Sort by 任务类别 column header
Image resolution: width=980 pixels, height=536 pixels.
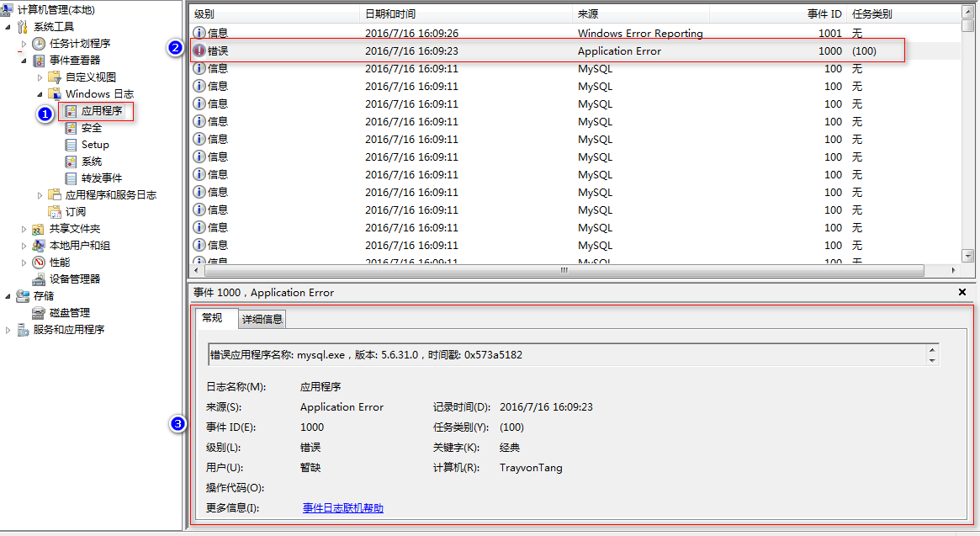click(x=903, y=13)
